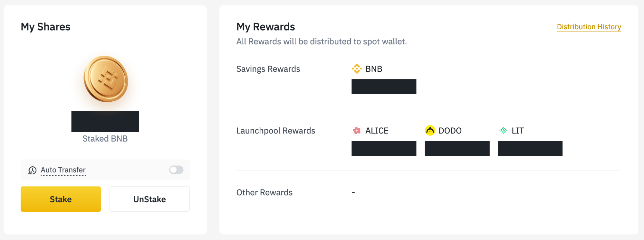Open the Distribution History link
Screen dimensions: 644x240
[589, 27]
